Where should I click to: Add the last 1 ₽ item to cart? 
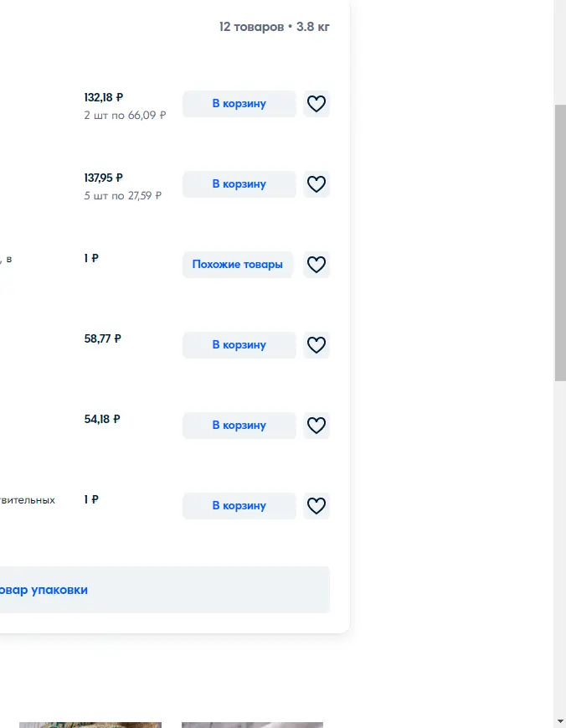coord(239,506)
